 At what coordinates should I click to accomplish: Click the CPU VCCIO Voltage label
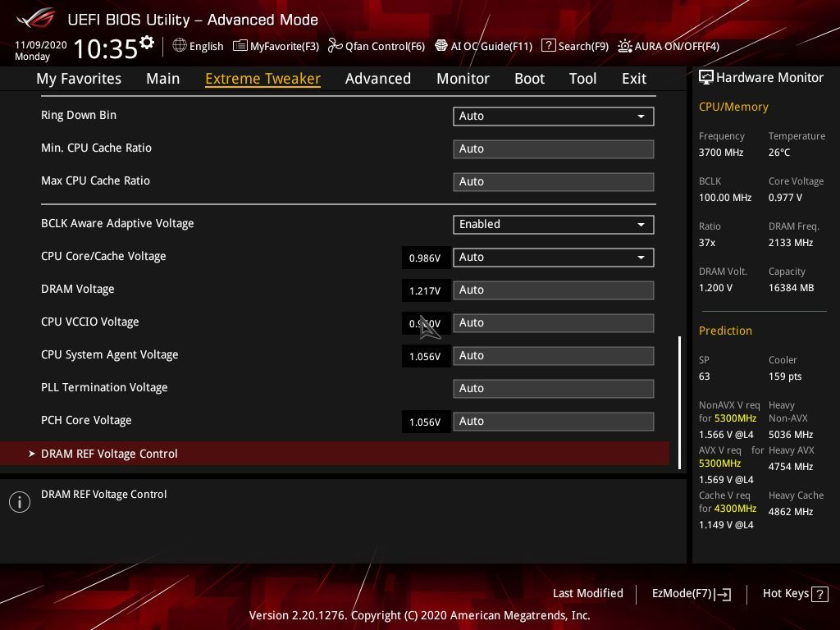click(90, 322)
